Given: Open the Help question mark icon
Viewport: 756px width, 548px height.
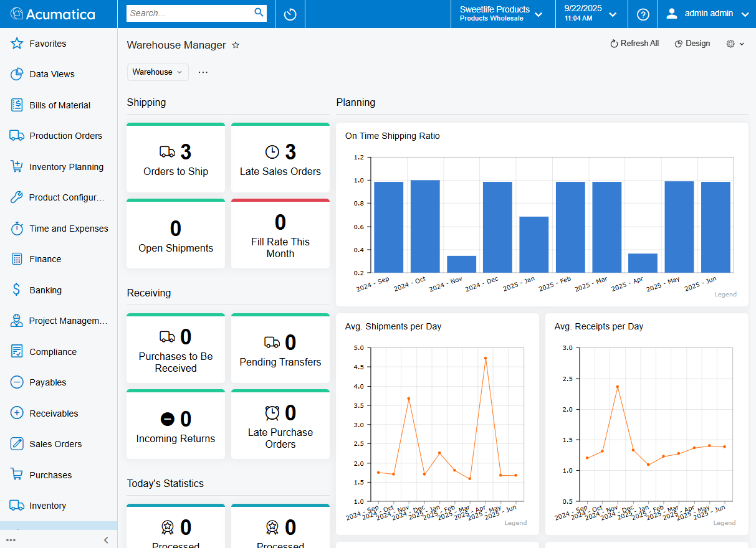Looking at the screenshot, I should pos(643,14).
